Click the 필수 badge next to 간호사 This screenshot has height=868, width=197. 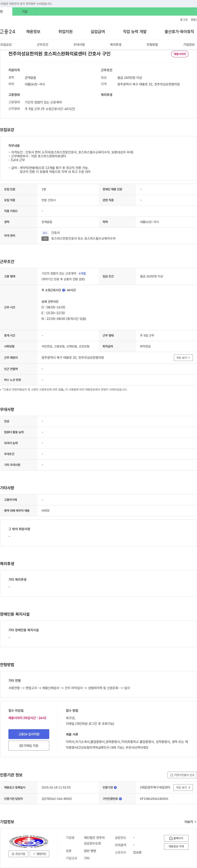pyautogui.click(x=45, y=233)
